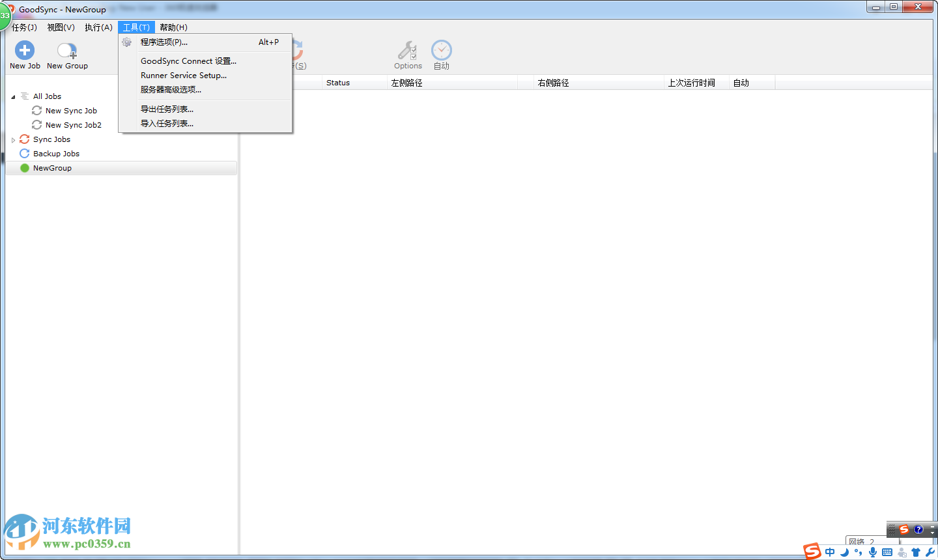Open the 执行(A) menu
This screenshot has width=938, height=560.
point(98,27)
